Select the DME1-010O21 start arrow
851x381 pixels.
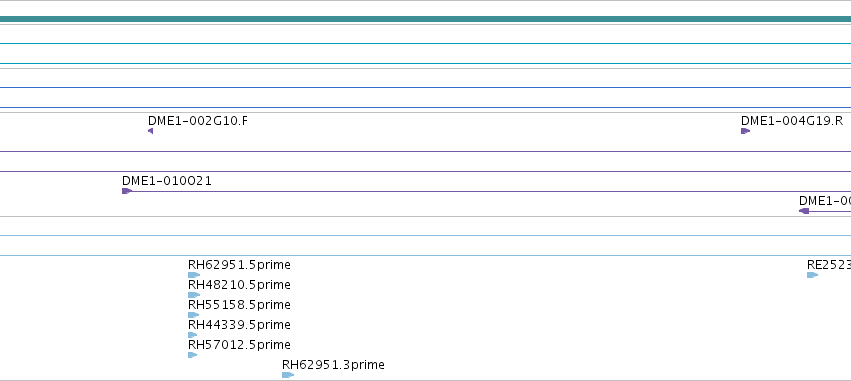coord(127,191)
